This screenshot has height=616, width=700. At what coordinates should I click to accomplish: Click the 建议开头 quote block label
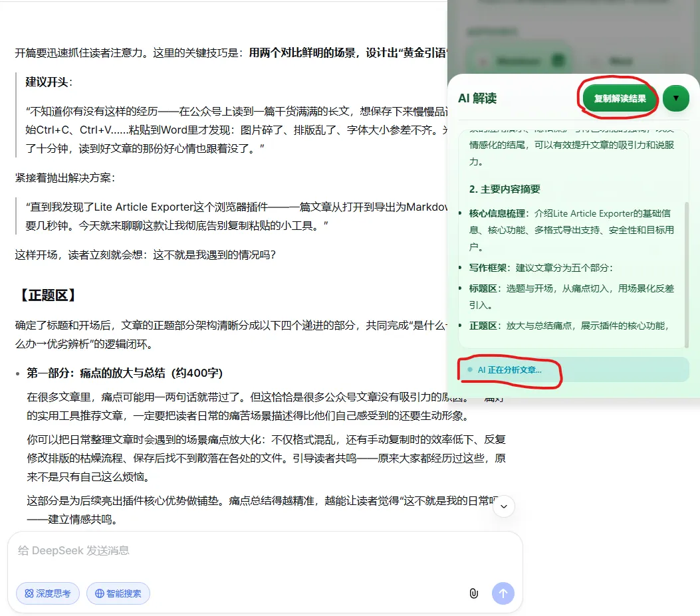[49, 82]
